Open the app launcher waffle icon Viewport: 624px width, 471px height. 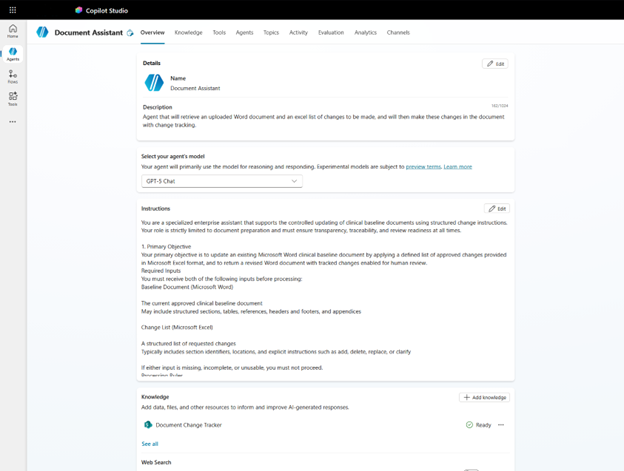point(13,10)
